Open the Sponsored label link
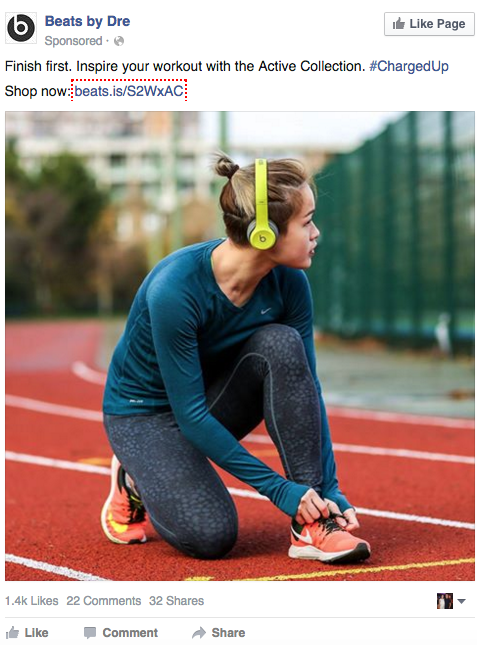This screenshot has height=645, width=477. point(73,41)
